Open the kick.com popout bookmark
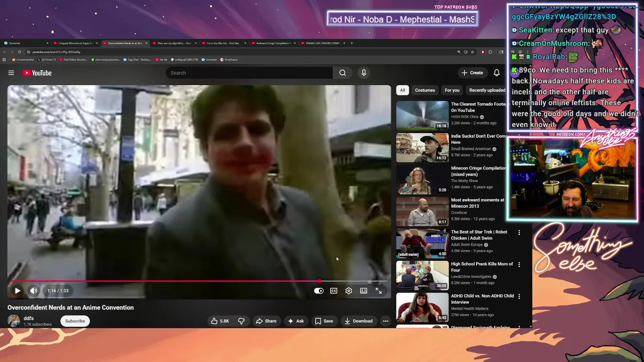 click(106, 59)
